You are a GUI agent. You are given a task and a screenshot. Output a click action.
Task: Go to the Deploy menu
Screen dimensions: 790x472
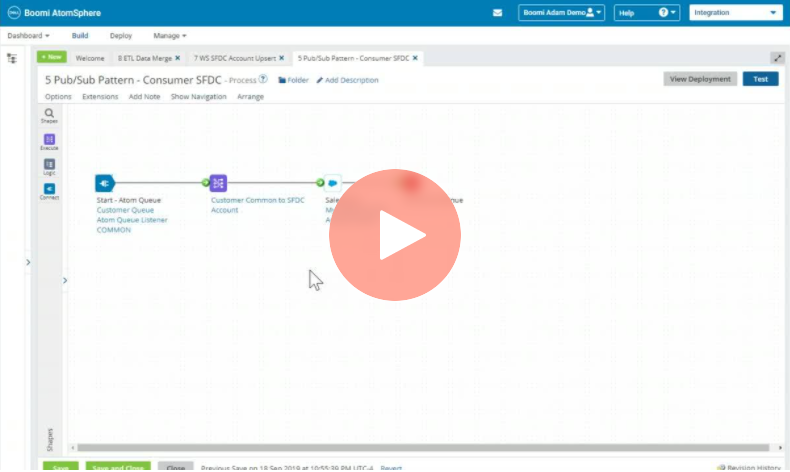coord(121,36)
